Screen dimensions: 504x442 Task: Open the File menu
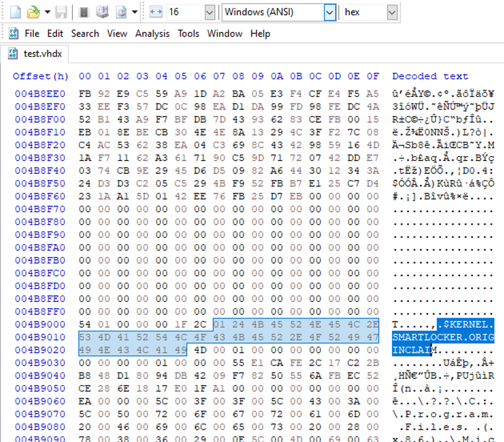coord(32,33)
